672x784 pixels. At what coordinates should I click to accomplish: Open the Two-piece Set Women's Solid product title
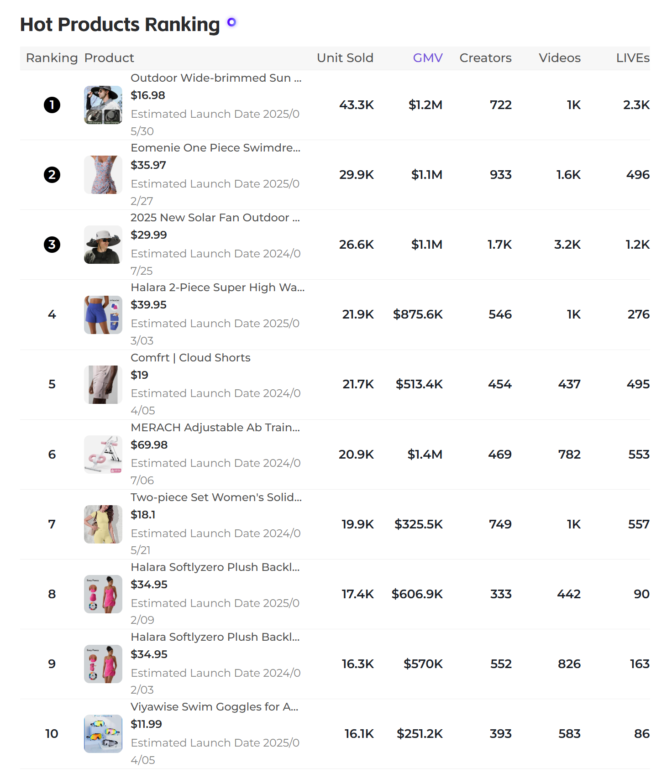click(216, 497)
